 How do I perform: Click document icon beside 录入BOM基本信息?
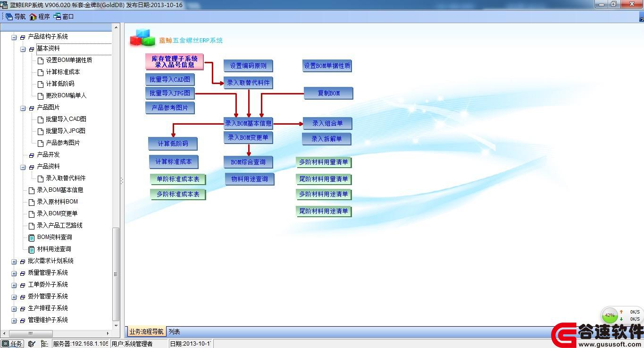(32, 190)
